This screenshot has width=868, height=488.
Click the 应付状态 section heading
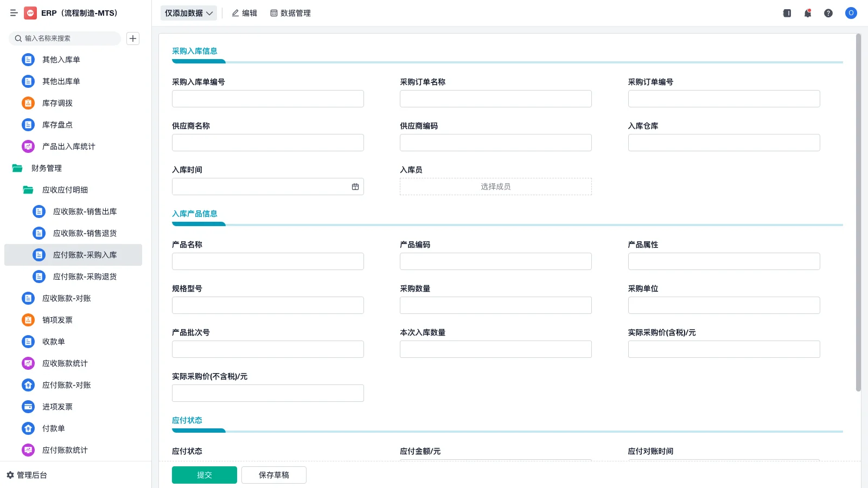pyautogui.click(x=187, y=420)
